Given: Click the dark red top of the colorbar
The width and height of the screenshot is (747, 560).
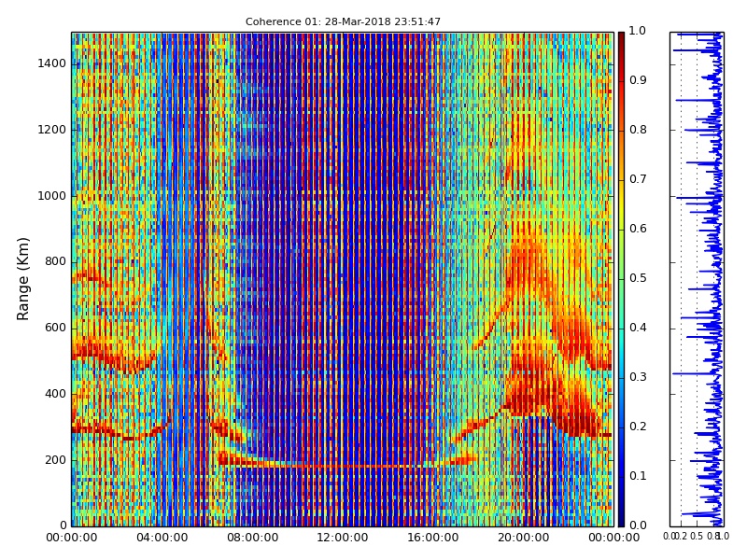Looking at the screenshot, I should (x=621, y=38).
